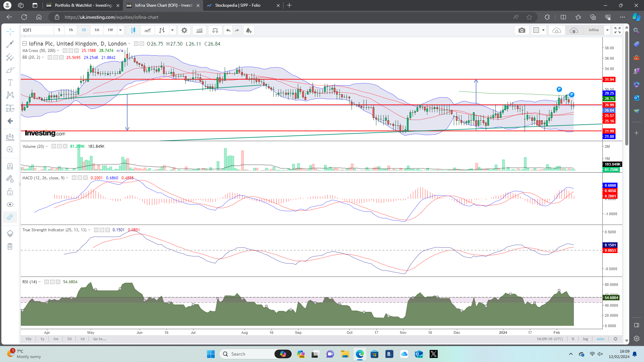Save chart to cloud
This screenshot has height=362, width=644.
coord(574,30)
